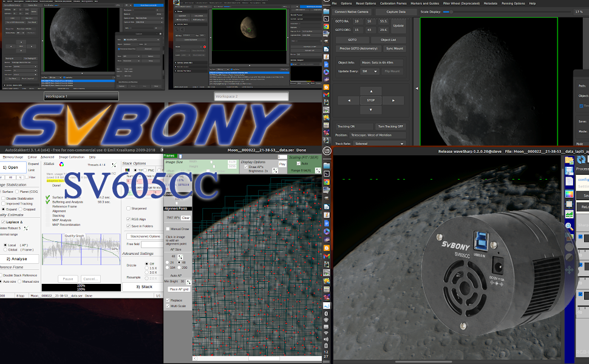Screen dimensions: 589x364
Task: Click the Connect Native Camera button
Action: 352,12
